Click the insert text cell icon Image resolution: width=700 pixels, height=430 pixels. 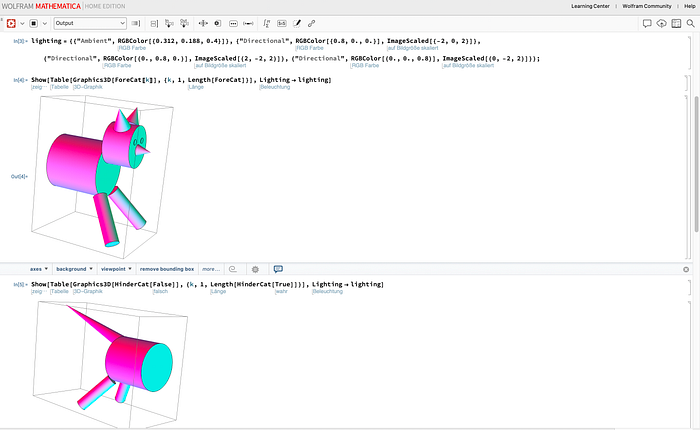pos(184,23)
